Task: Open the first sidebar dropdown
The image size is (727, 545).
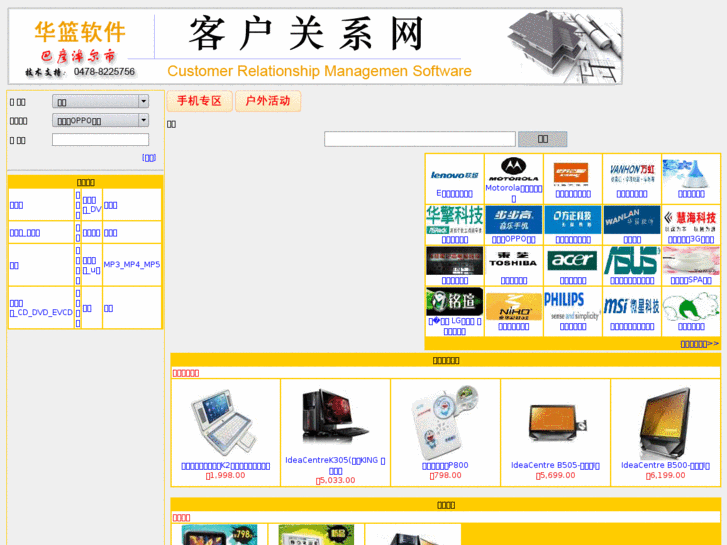Action: coord(100,101)
